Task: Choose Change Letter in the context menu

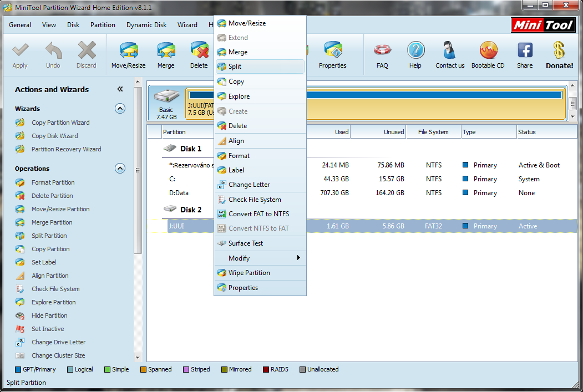Action: 260,185
